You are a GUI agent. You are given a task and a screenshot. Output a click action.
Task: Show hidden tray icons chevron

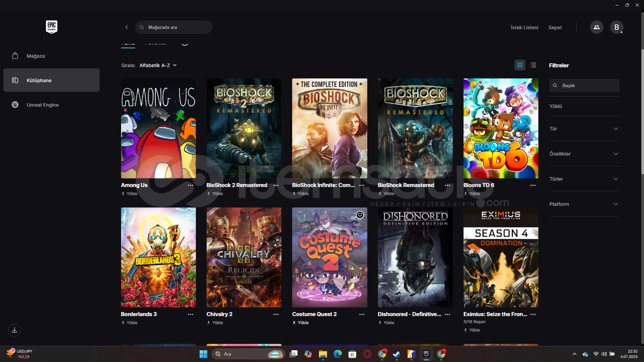click(575, 354)
